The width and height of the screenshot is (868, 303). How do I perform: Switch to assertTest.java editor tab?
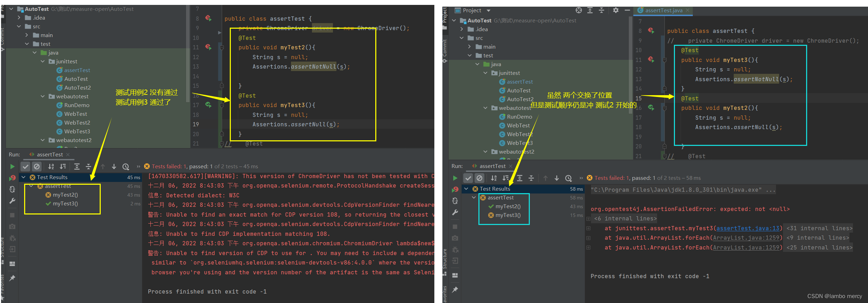(663, 10)
